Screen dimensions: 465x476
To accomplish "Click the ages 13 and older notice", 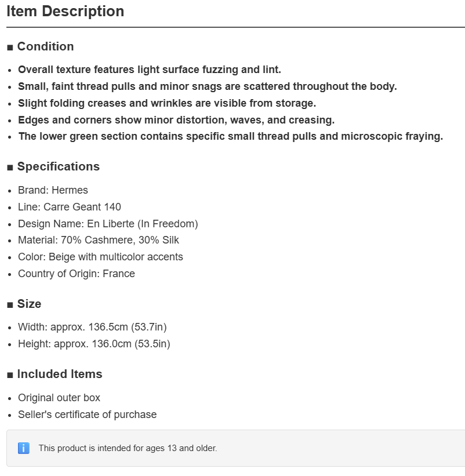I will click(x=128, y=448).
